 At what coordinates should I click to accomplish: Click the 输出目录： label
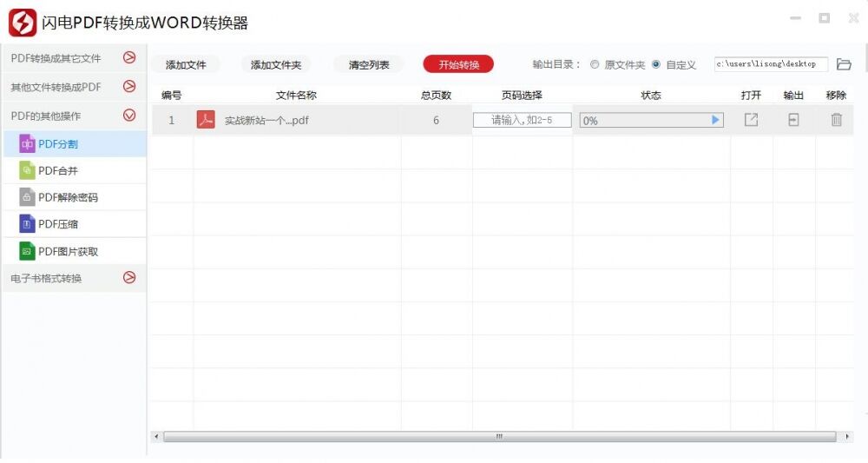pos(556,64)
